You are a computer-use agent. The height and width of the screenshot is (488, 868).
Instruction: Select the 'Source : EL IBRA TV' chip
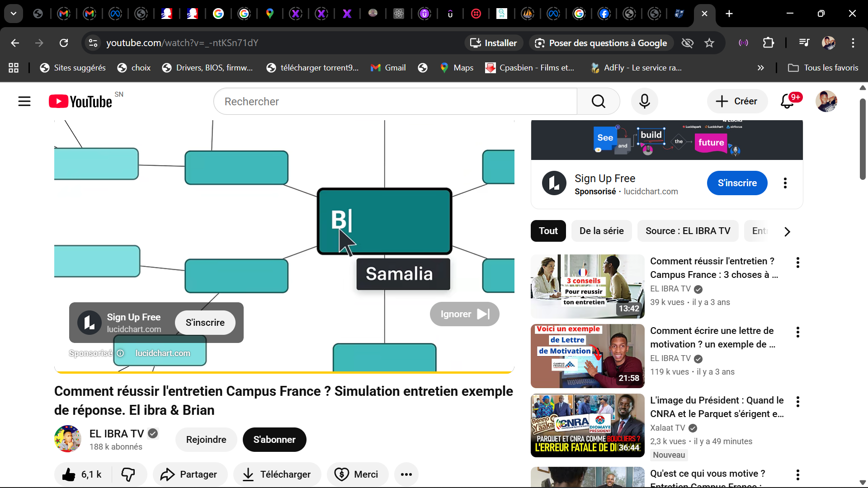[688, 231]
